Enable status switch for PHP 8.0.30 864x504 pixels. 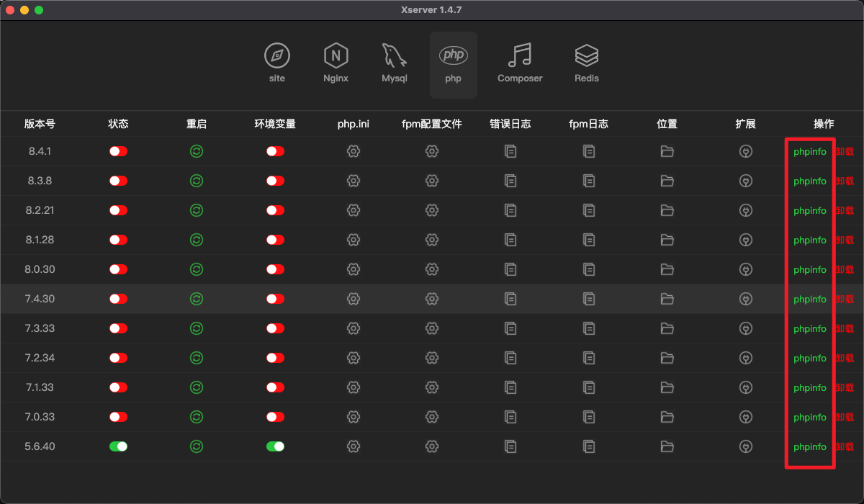pyautogui.click(x=118, y=269)
